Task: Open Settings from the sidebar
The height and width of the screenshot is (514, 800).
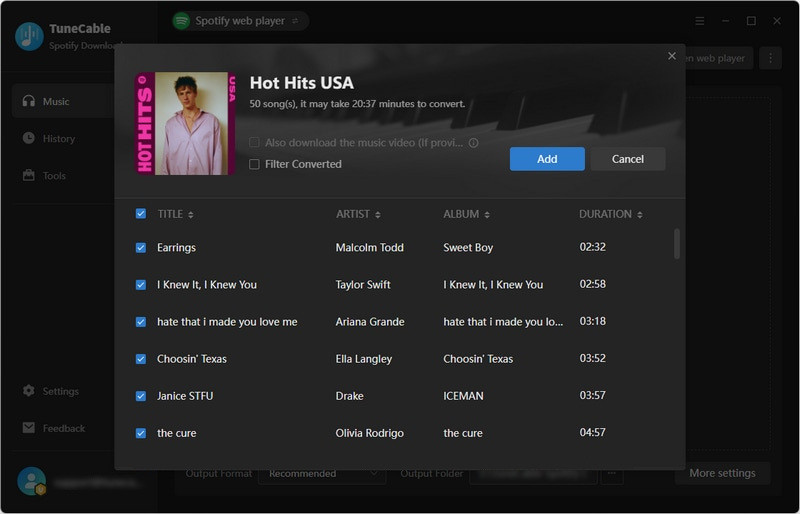Action: point(63,391)
